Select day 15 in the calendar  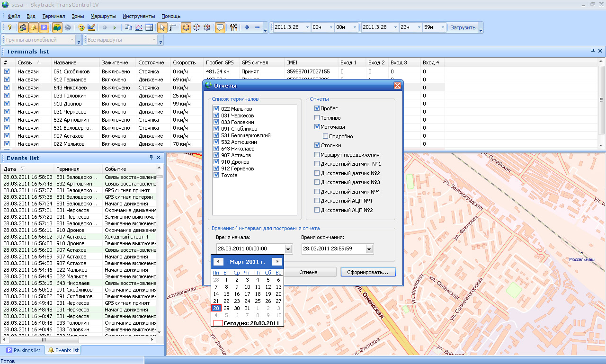[226, 294]
